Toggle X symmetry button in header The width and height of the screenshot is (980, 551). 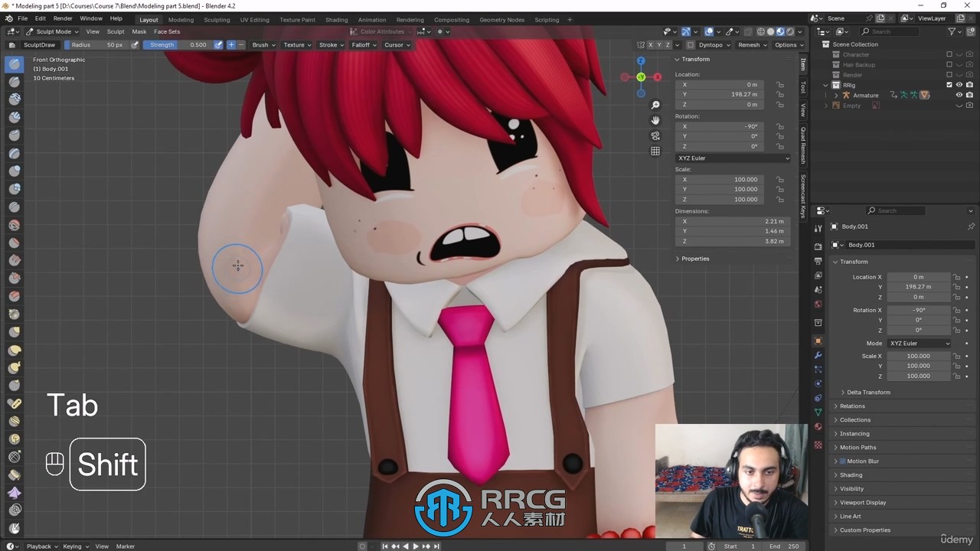click(x=651, y=44)
